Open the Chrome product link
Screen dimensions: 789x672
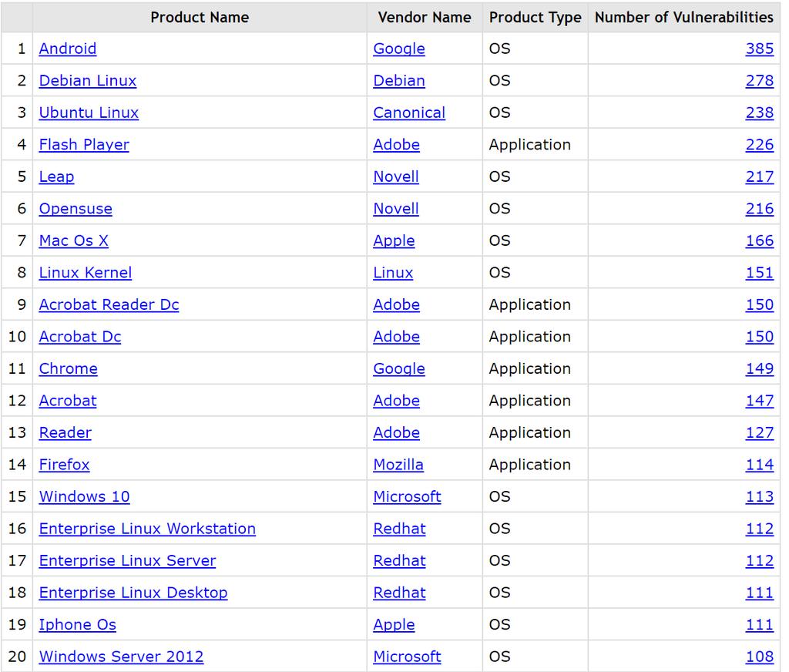coord(69,369)
